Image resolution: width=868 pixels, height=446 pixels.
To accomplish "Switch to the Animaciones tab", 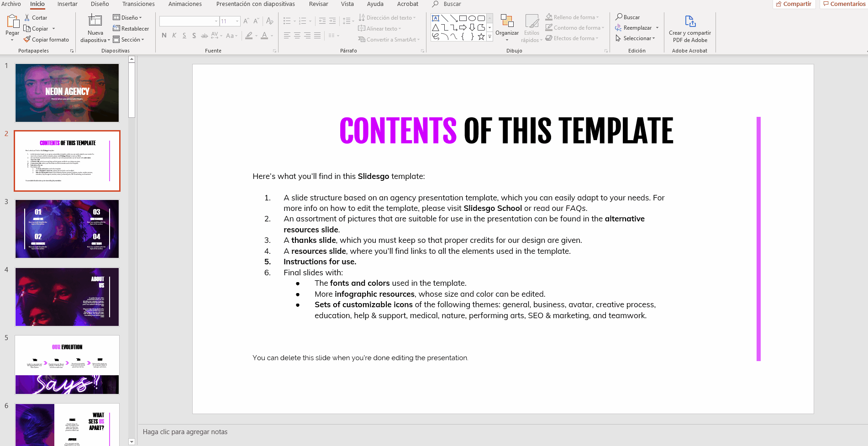I will [x=185, y=4].
